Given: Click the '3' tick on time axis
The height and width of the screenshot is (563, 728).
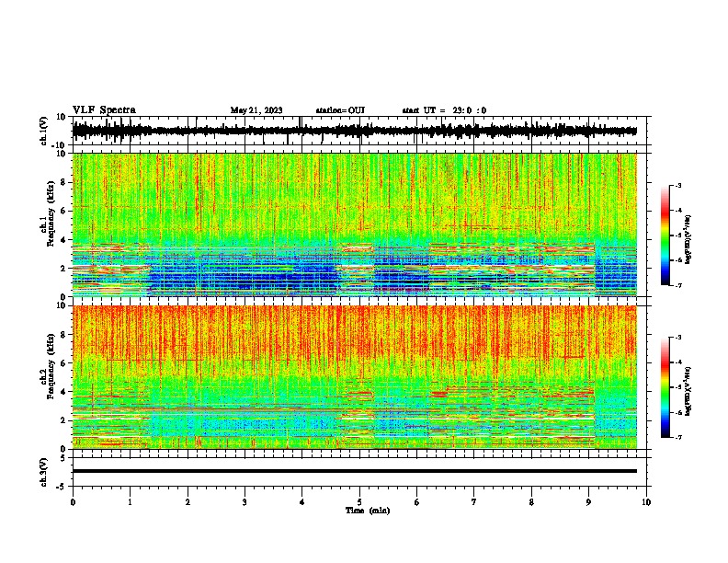Looking at the screenshot, I should point(245,502).
